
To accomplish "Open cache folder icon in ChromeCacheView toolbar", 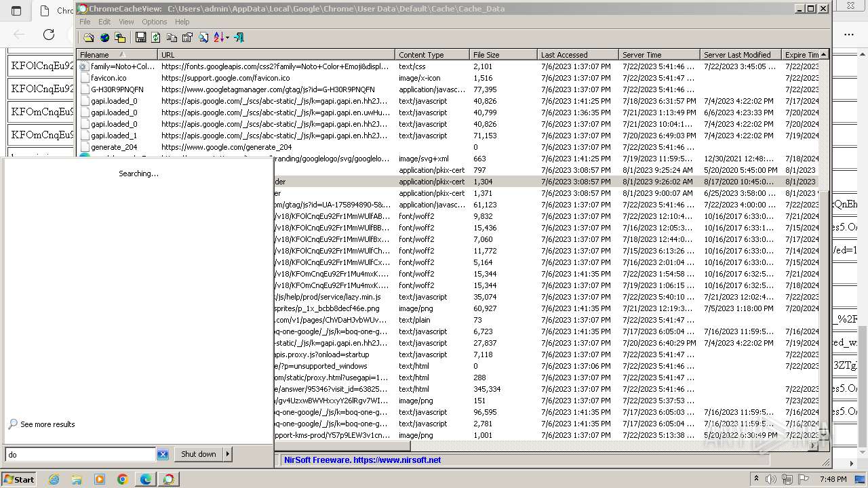I will [89, 37].
